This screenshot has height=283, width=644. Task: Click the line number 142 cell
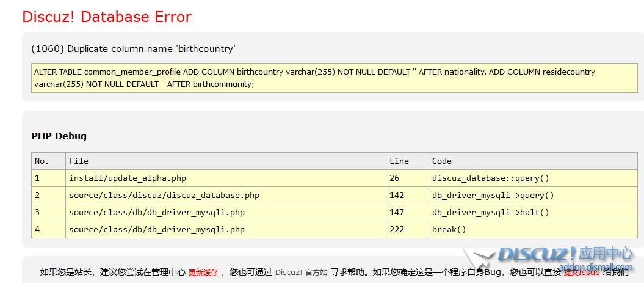point(407,196)
